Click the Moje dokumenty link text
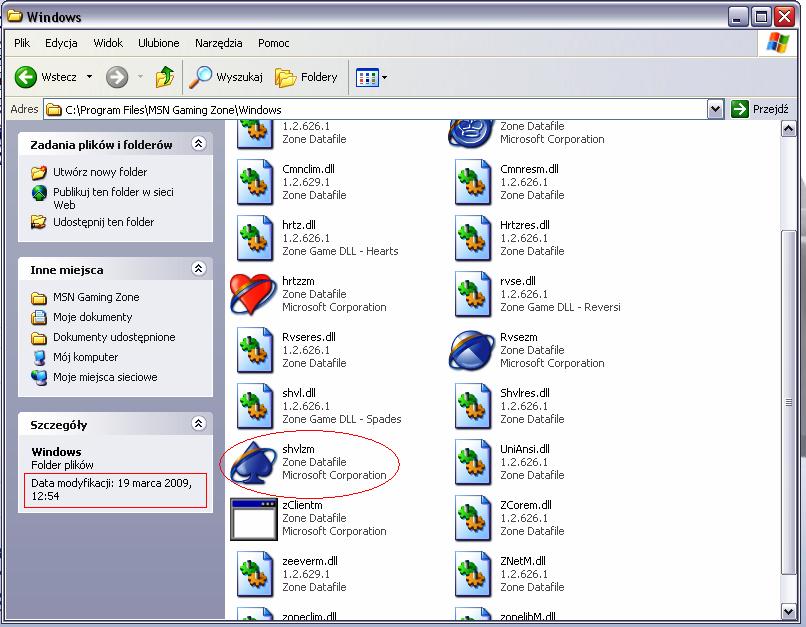 tap(93, 317)
